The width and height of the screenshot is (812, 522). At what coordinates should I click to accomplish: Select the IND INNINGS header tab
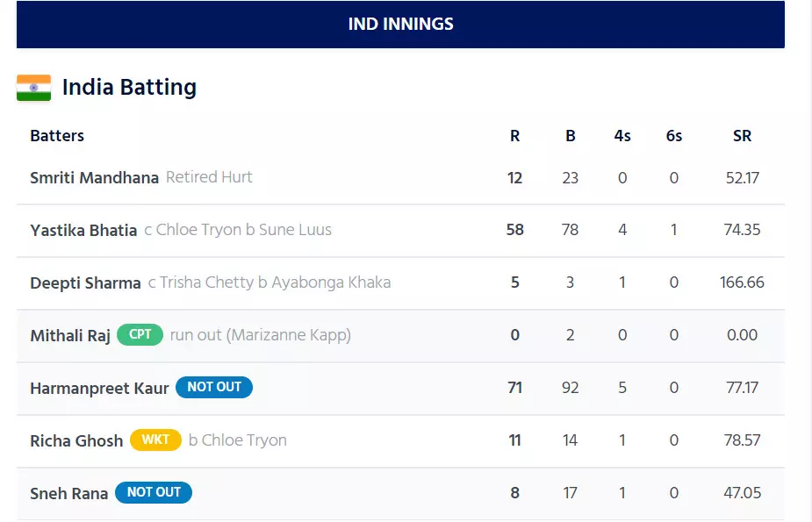click(x=400, y=24)
